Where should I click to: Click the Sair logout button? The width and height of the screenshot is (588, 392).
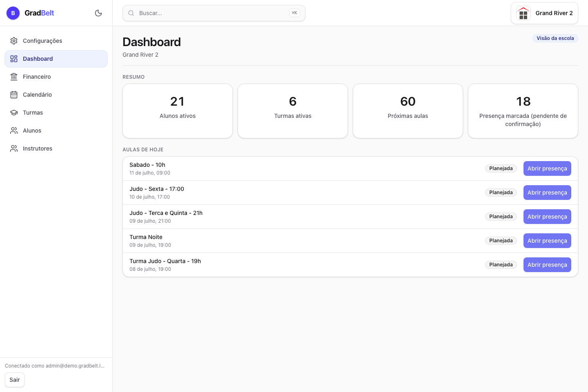coord(15,380)
